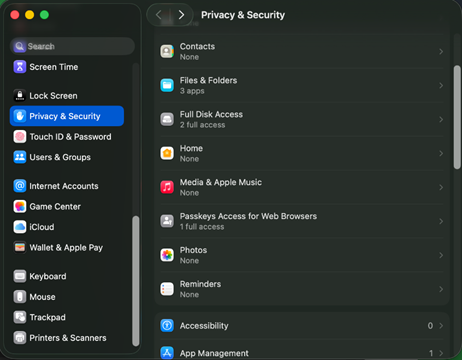Screen dimensions: 462x360
Task: Click the Media & Apple Music icon
Action: coord(167,187)
